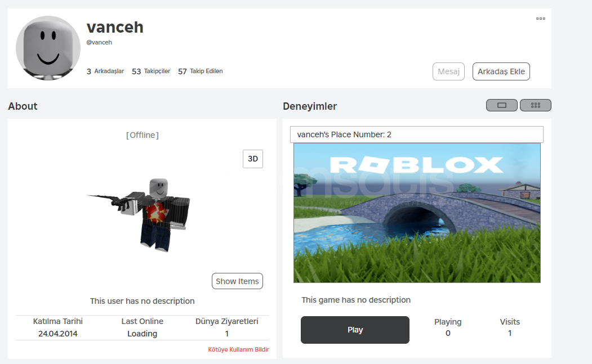Image resolution: width=592 pixels, height=364 pixels.
Task: Report abuse via Kötüye Kullanım Bildir
Action: 239,349
